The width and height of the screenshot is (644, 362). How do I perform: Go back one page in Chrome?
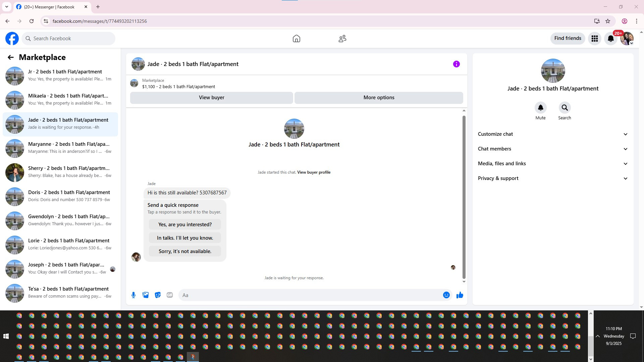7,21
